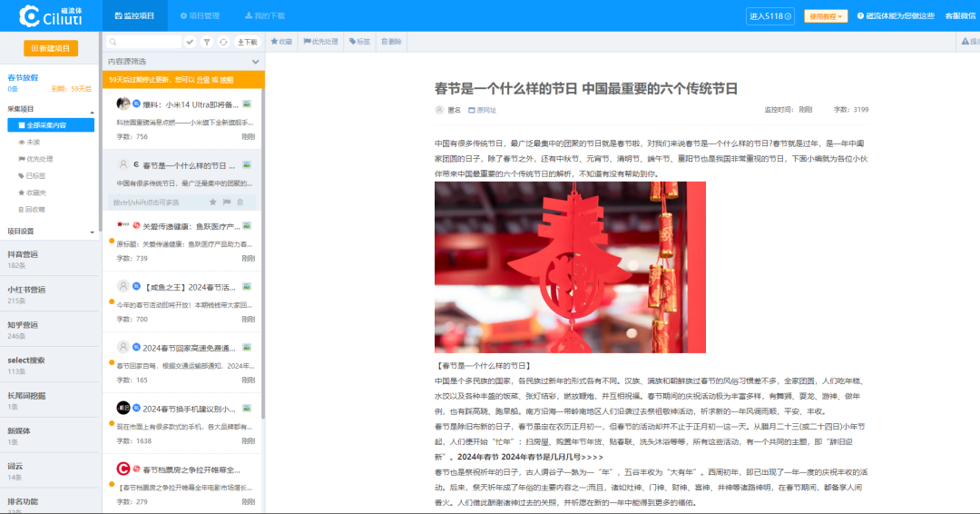Image resolution: width=980 pixels, height=514 pixels.
Task: Select the select搜索 project
Action: pyautogui.click(x=49, y=365)
